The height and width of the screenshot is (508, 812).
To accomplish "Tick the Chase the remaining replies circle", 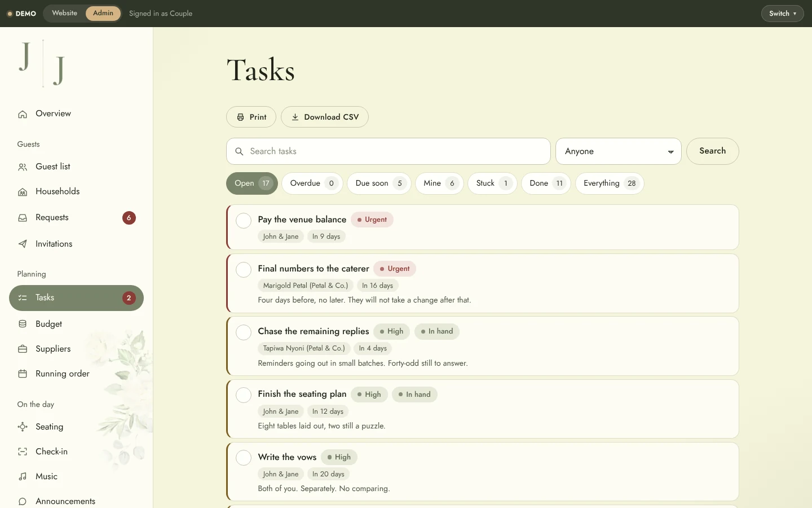I will coord(244,332).
